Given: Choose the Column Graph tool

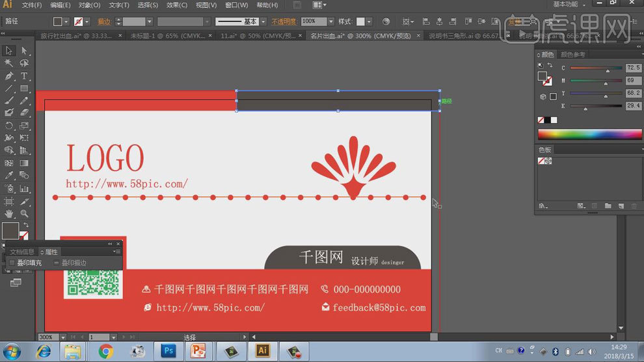Looking at the screenshot, I should coord(24,189).
